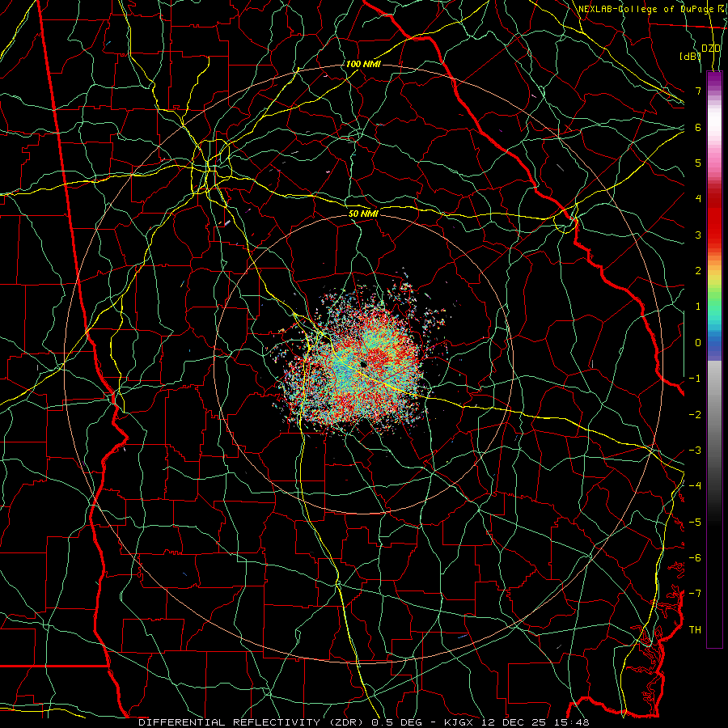The image size is (728, 728).
Task: Click the white-pink top segment of color bar
Action: pyautogui.click(x=714, y=125)
